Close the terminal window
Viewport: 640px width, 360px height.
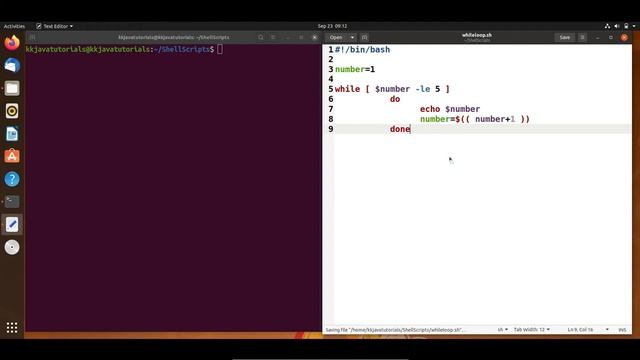[314, 38]
